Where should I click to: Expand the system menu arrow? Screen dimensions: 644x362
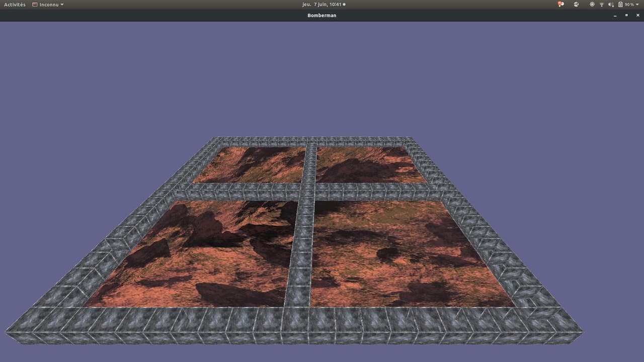point(637,5)
